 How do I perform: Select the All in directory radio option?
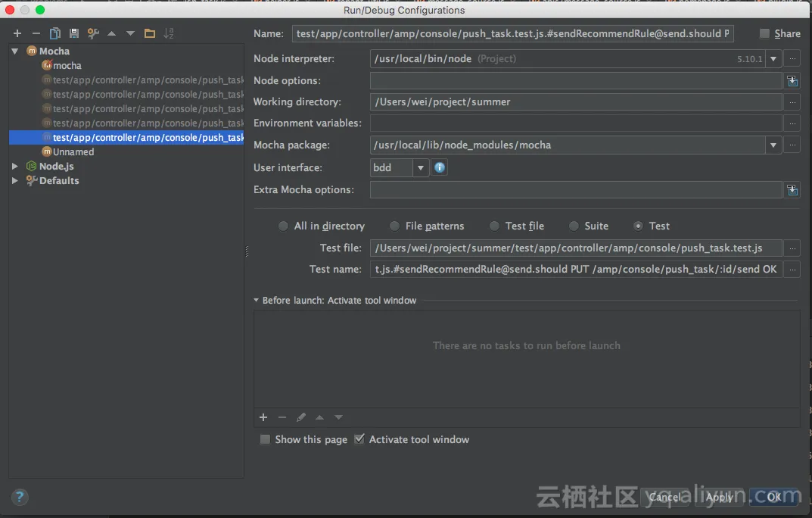283,226
